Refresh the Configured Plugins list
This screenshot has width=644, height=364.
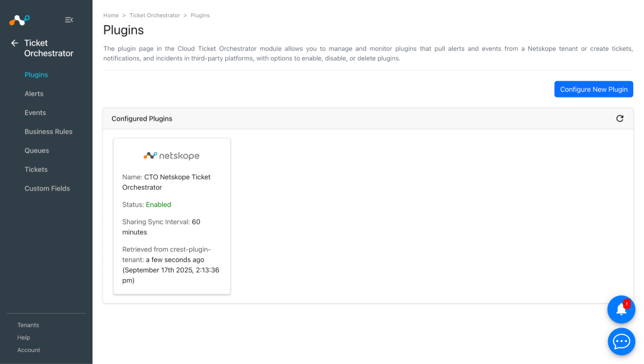[619, 119]
